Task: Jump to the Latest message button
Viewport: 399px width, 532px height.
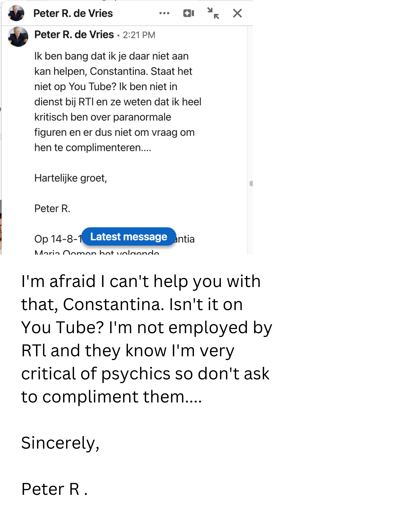Action: (129, 237)
